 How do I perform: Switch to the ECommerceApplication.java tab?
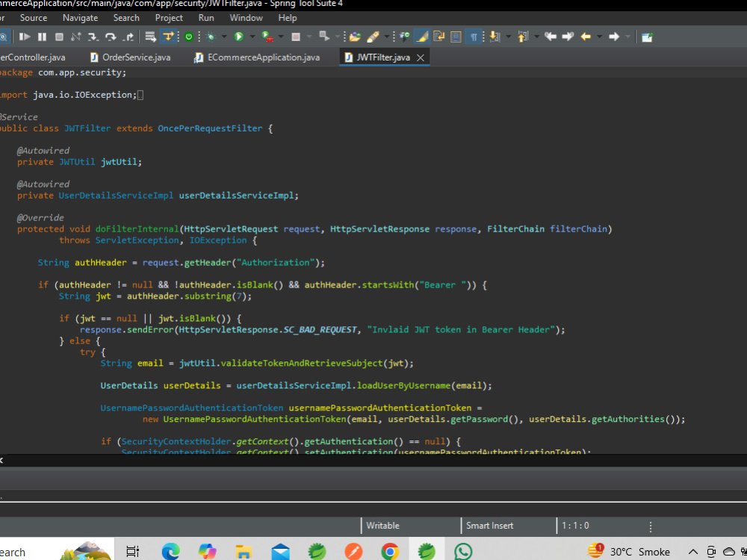coord(258,57)
